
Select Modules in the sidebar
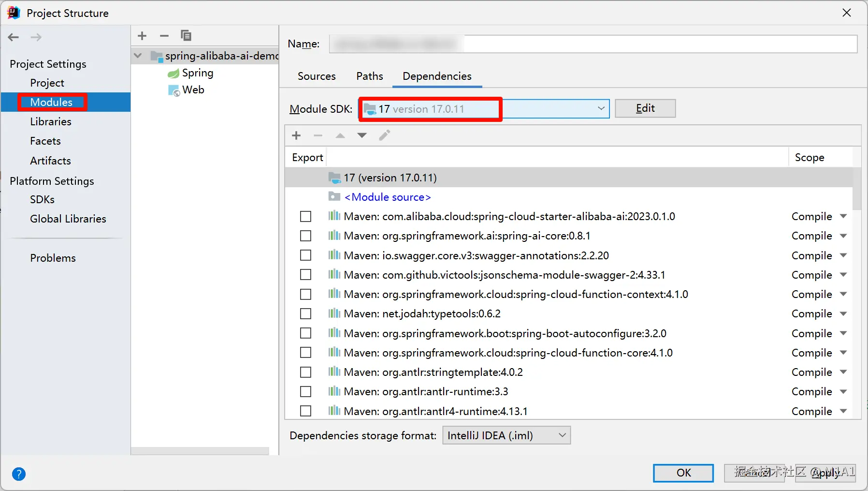click(51, 102)
